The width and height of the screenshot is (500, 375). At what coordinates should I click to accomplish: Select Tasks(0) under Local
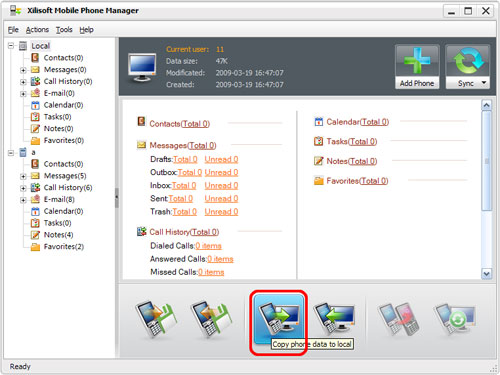tap(57, 117)
